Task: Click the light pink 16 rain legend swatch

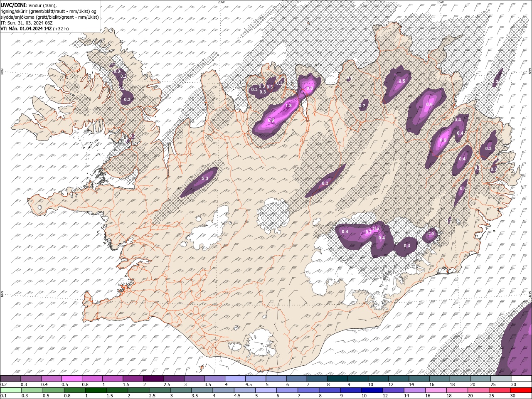Action: [x=436, y=390]
